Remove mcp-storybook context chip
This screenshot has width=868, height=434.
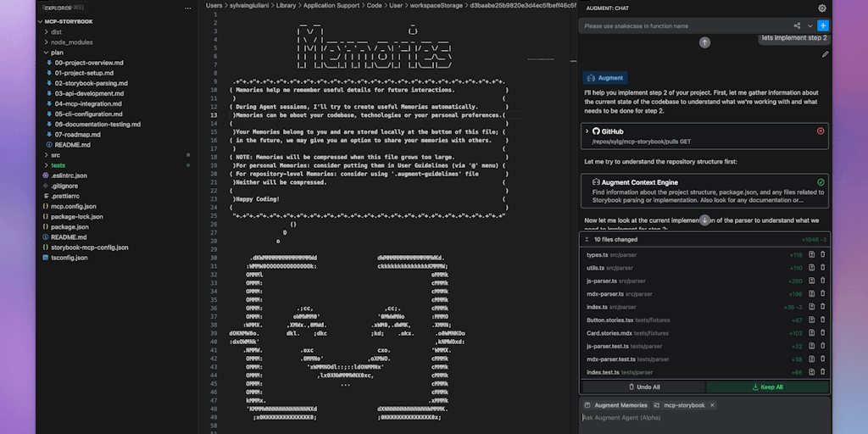(x=712, y=405)
